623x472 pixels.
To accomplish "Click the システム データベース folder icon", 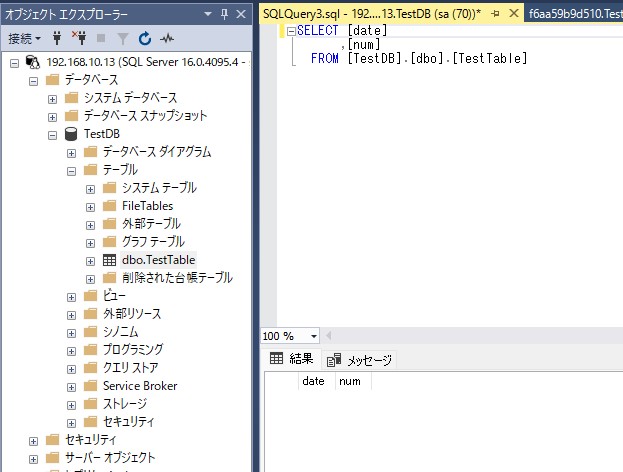I will tap(72, 97).
